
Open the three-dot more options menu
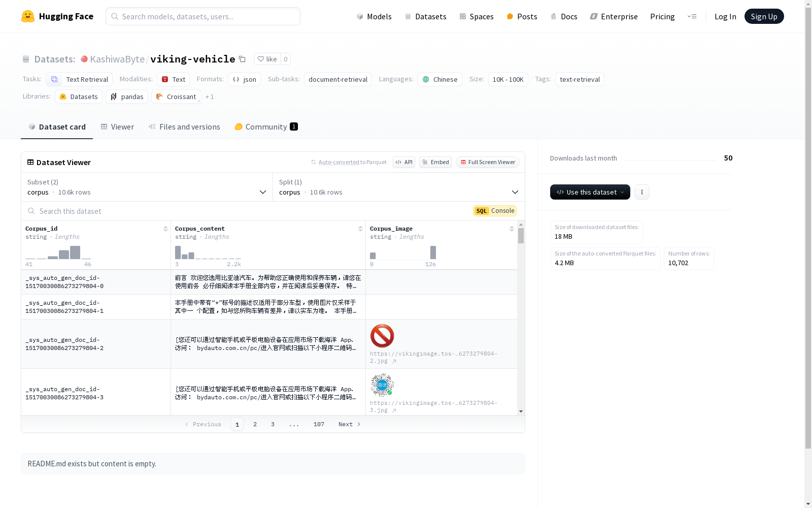642,192
